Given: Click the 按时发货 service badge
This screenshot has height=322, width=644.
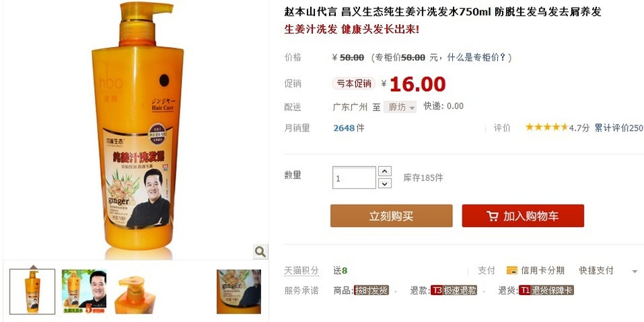Looking at the screenshot, I should pos(371,290).
